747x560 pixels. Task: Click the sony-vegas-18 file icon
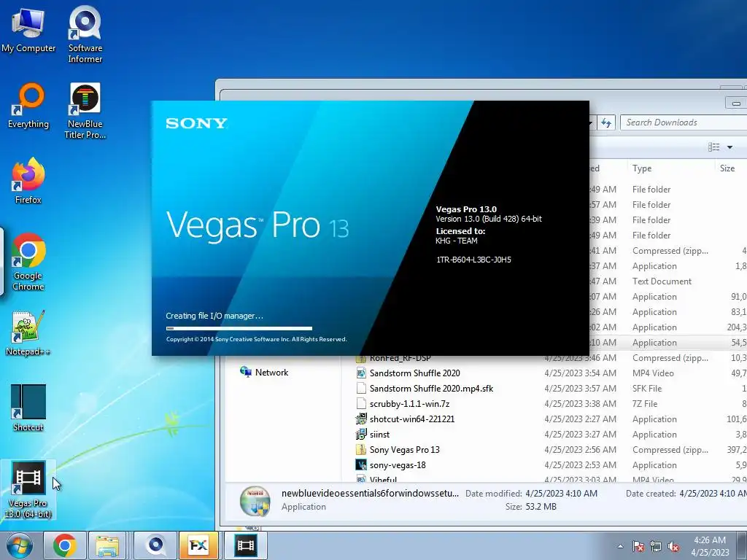pyautogui.click(x=361, y=464)
